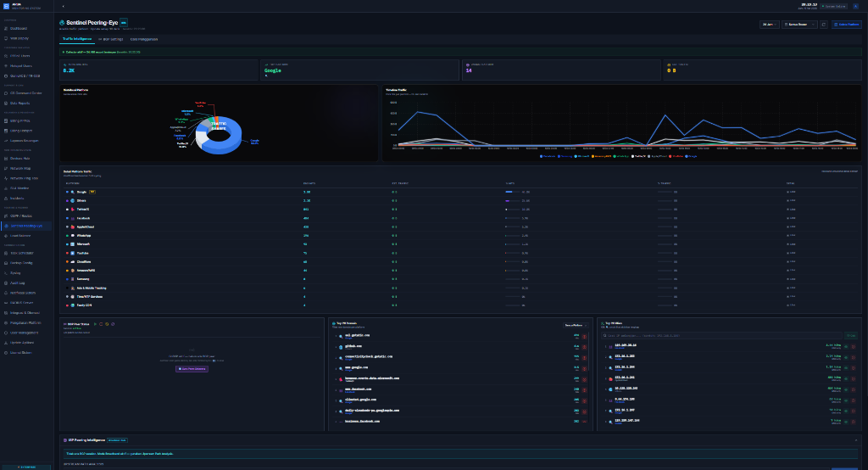Click the Kelola Platform button
Viewport: 868px width, 470px height.
(847, 25)
